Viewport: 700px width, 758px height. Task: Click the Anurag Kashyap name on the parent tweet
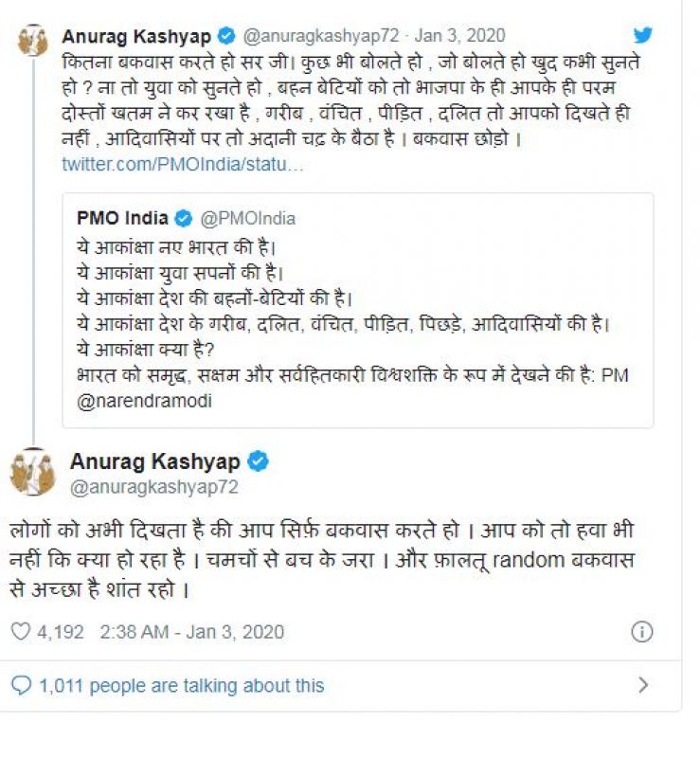click(x=135, y=37)
